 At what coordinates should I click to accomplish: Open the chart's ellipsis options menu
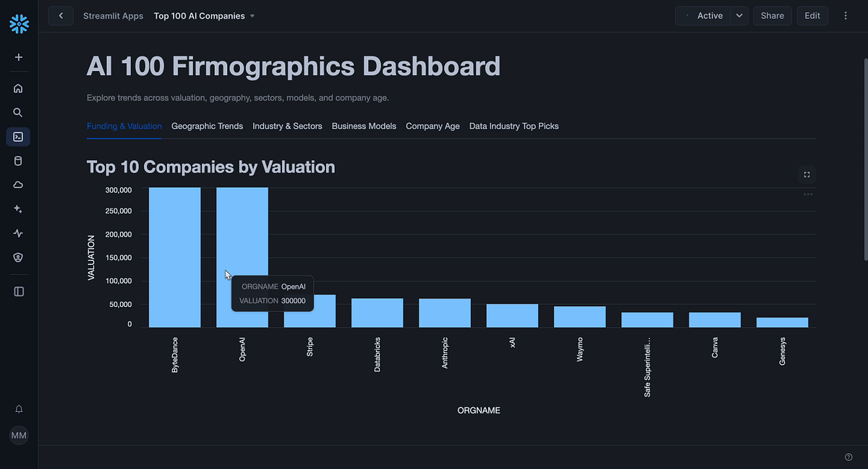(x=808, y=194)
